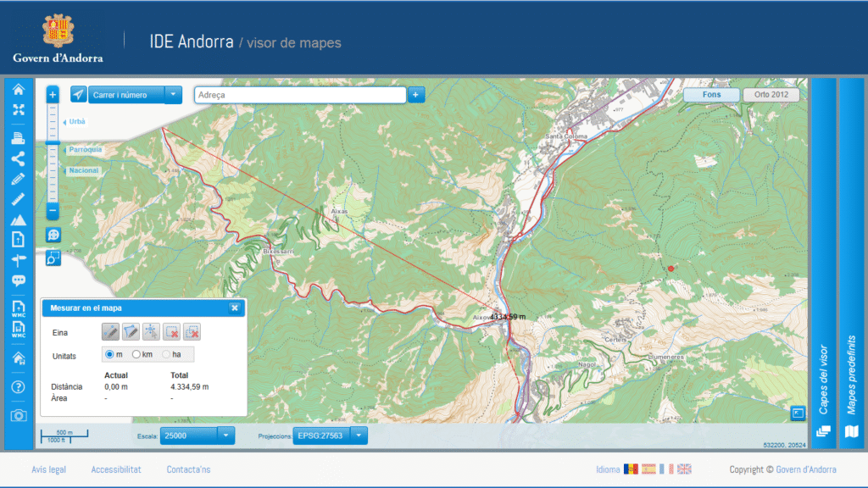Select km unit radio button
The width and height of the screenshot is (868, 488).
(x=136, y=354)
